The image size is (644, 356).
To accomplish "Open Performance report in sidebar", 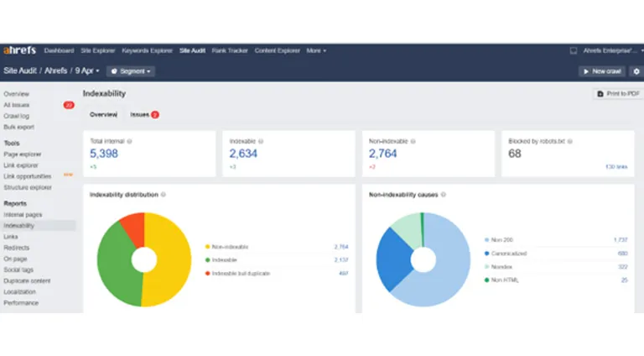I will click(21, 303).
